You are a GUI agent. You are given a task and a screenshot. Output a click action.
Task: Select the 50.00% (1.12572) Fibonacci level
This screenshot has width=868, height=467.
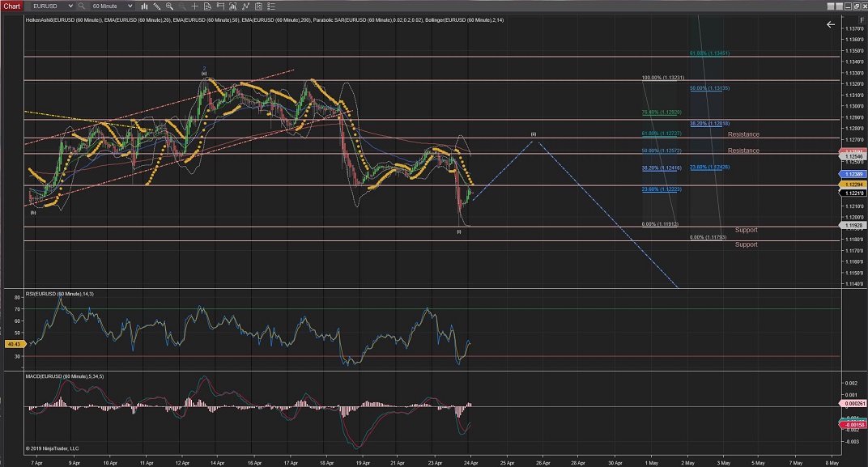(x=662, y=151)
